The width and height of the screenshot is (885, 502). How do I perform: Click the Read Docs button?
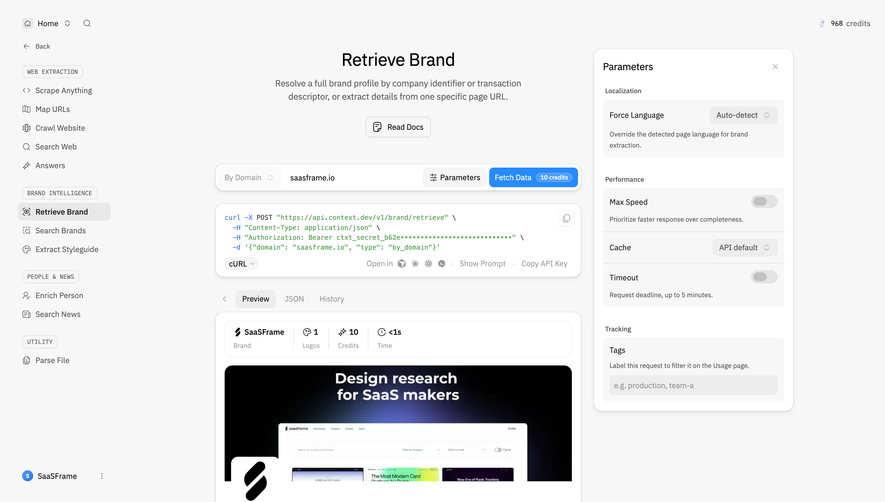coord(398,127)
